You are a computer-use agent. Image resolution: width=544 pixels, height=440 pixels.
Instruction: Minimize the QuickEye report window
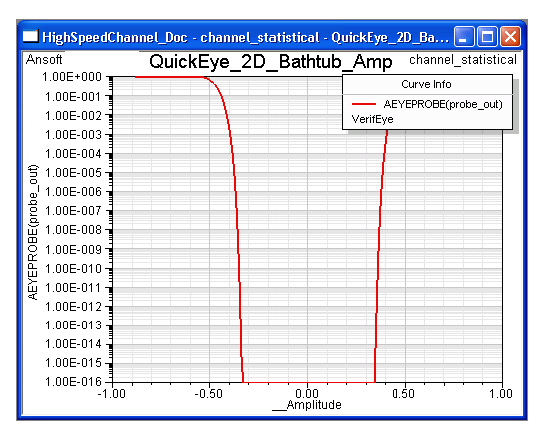pos(464,36)
